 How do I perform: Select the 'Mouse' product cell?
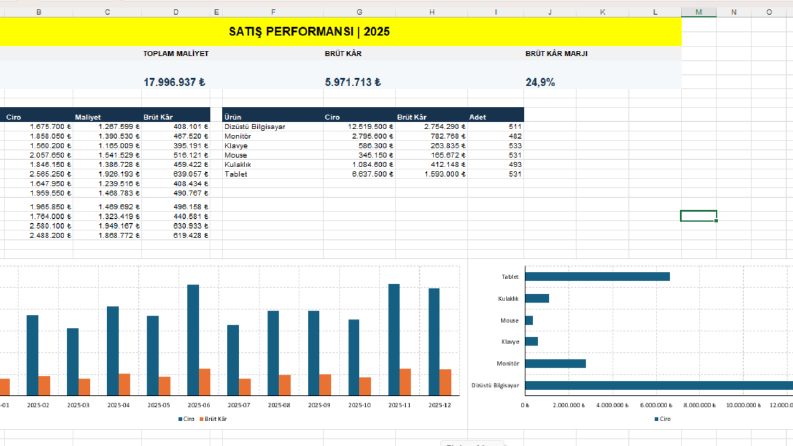click(x=273, y=155)
